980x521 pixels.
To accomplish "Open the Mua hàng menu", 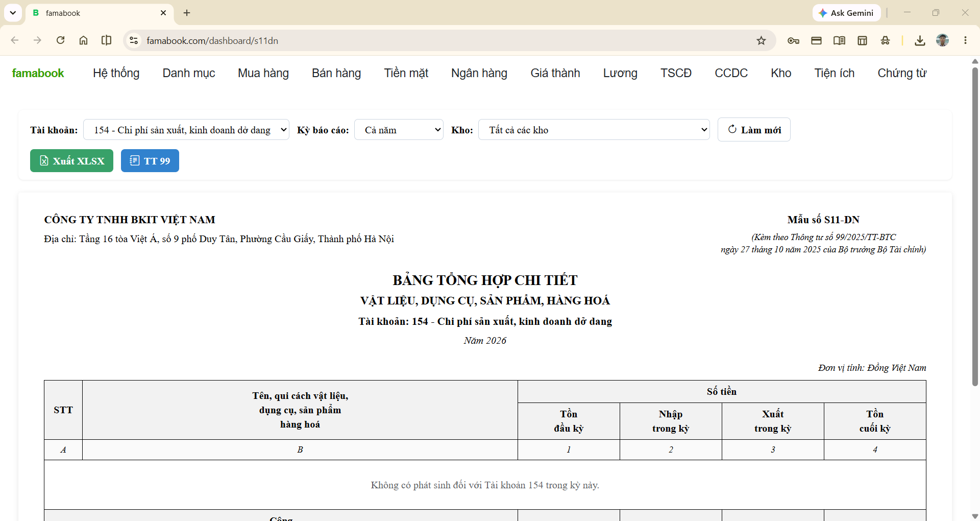I will [x=263, y=73].
